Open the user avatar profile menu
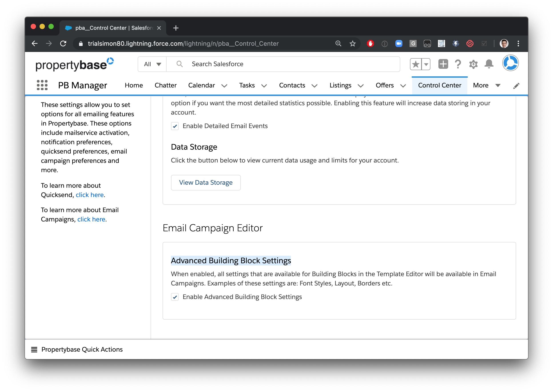 511,63
